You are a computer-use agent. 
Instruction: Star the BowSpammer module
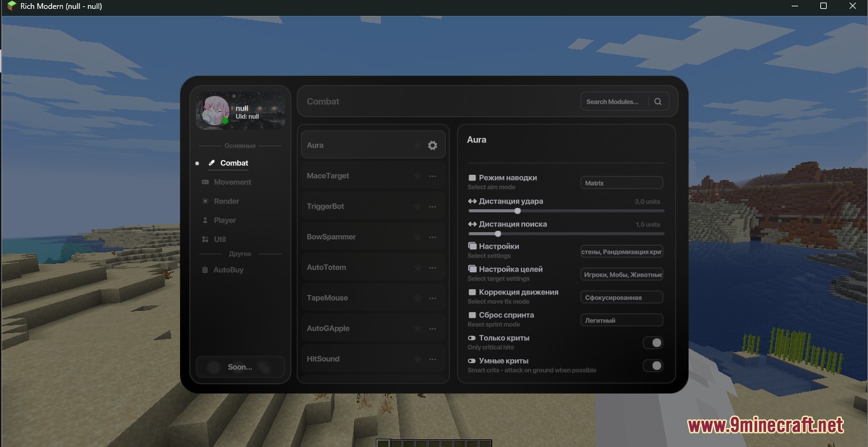click(x=418, y=237)
